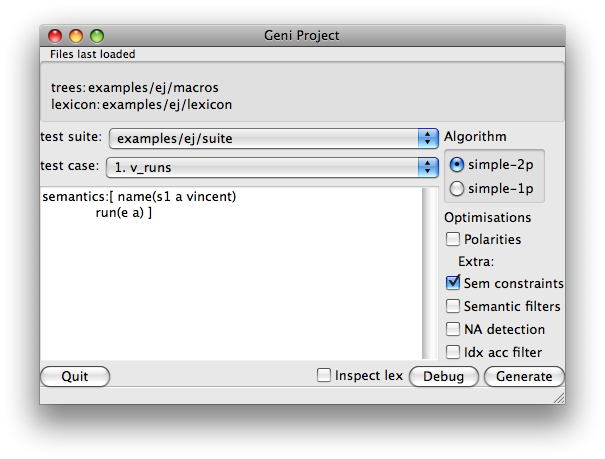
Task: Click the semantics text area scrollbar
Action: click(x=429, y=273)
